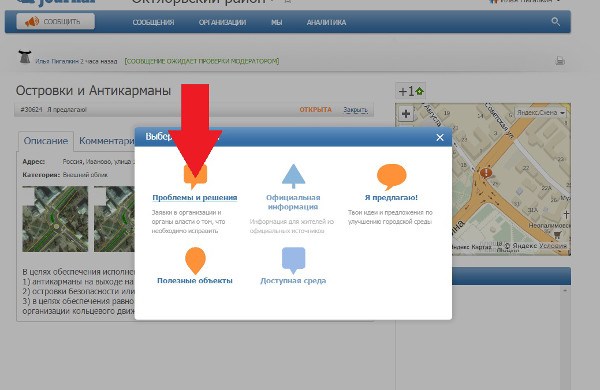Open the Доступная среда link
Image resolution: width=600 pixels, height=390 pixels.
(293, 281)
